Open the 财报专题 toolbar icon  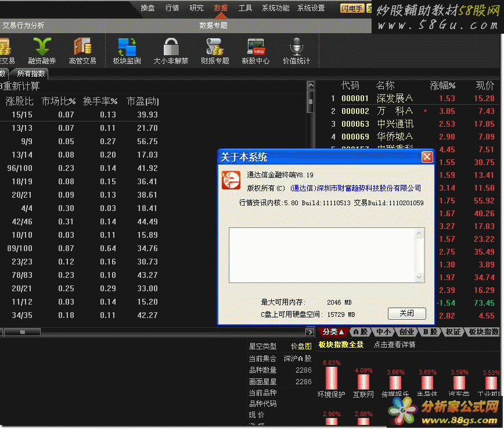pyautogui.click(x=215, y=51)
